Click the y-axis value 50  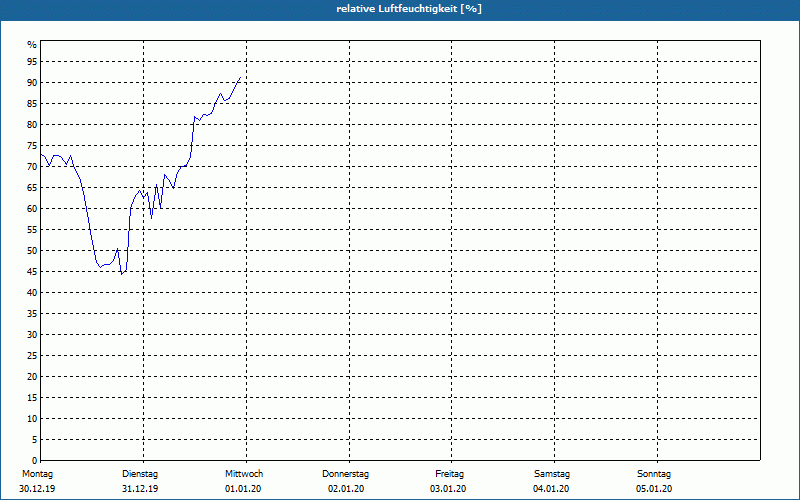(32, 251)
